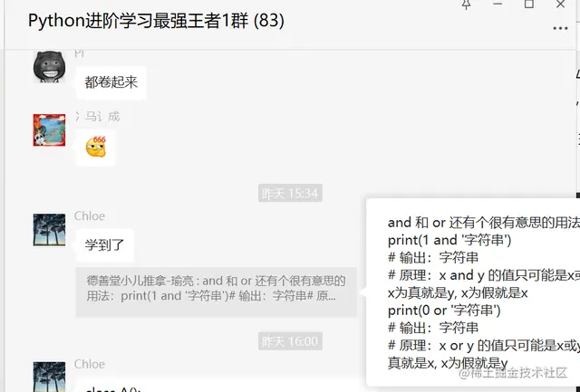Image resolution: width=580 pixels, height=392 pixels.
Task: Maximize the chat window
Action: coord(529,4)
